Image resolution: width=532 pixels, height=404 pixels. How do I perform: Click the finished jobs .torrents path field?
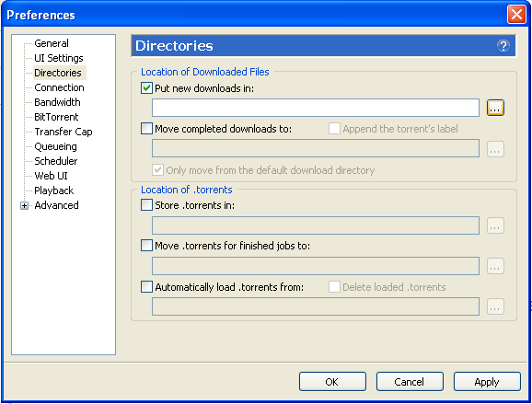316,266
